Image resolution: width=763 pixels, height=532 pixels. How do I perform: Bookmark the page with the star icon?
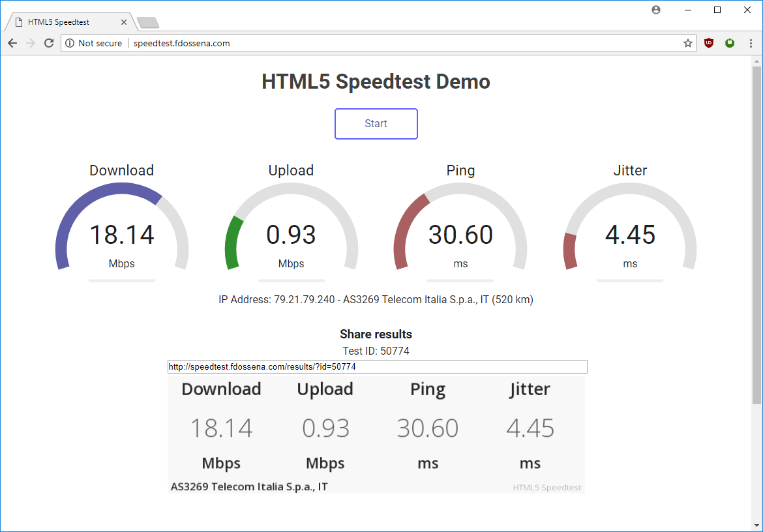pos(688,43)
